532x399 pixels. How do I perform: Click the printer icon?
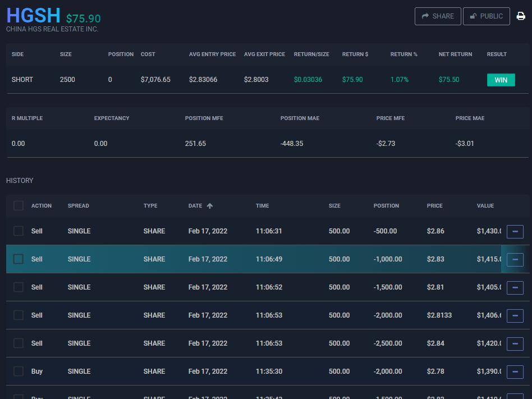(521, 16)
